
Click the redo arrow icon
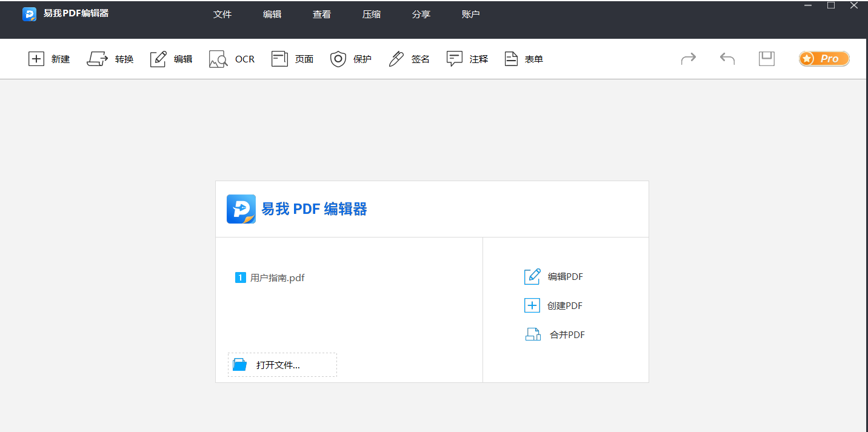689,58
